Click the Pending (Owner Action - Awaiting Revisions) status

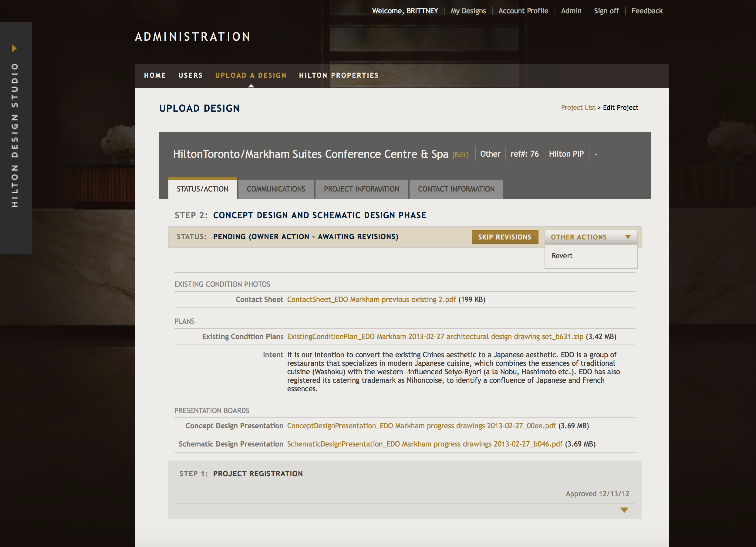pos(306,237)
